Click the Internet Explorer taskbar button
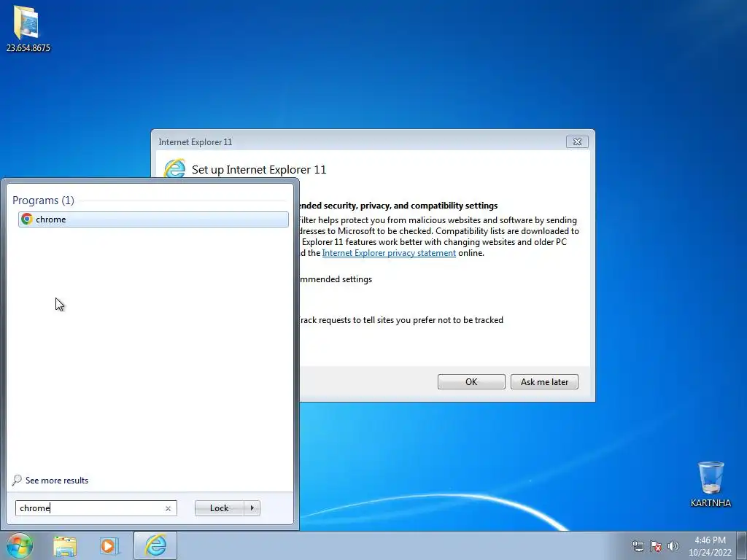Viewport: 747px width, 560px height. 155,545
